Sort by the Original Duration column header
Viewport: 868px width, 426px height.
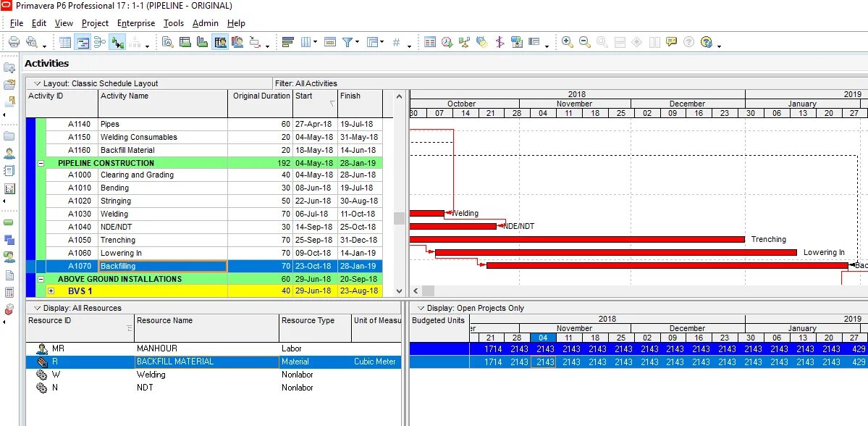260,103
